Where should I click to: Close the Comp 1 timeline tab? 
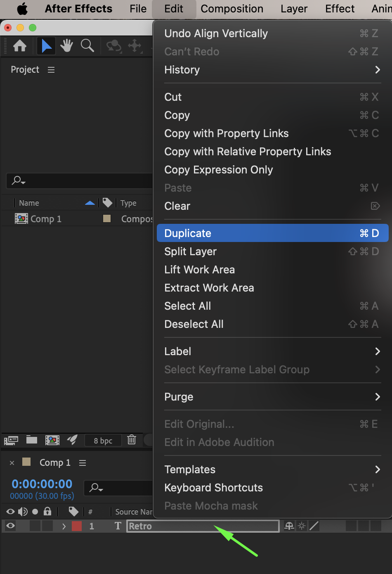pyautogui.click(x=12, y=463)
